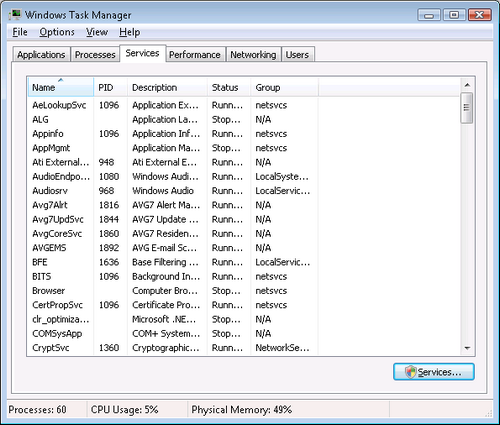The width and height of the screenshot is (500, 425).
Task: Open the File menu
Action: tap(20, 32)
